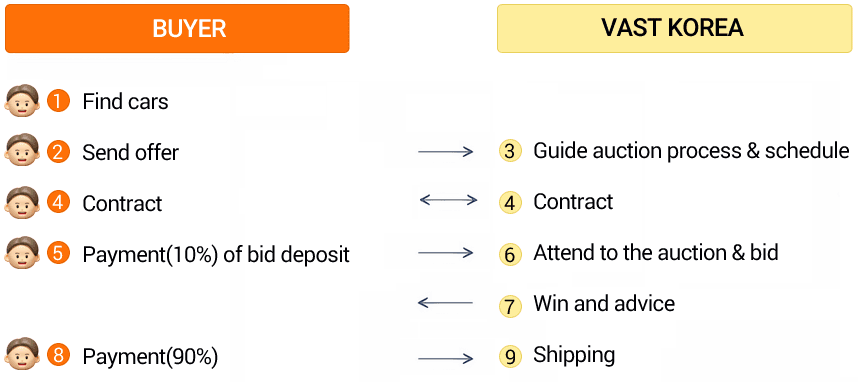The image size is (858, 382).
Task: Click Payment(10%) of bid deposit text
Action: point(216,254)
